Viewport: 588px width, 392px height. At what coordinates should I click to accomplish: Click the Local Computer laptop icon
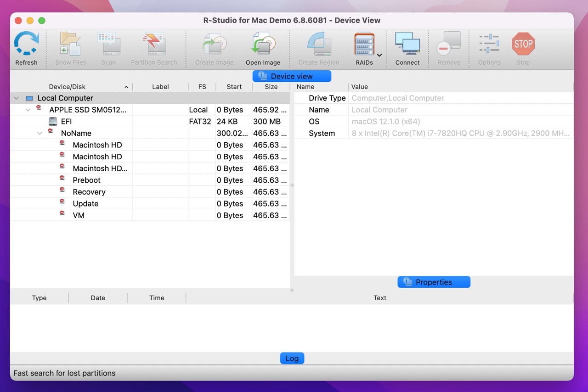pyautogui.click(x=29, y=98)
